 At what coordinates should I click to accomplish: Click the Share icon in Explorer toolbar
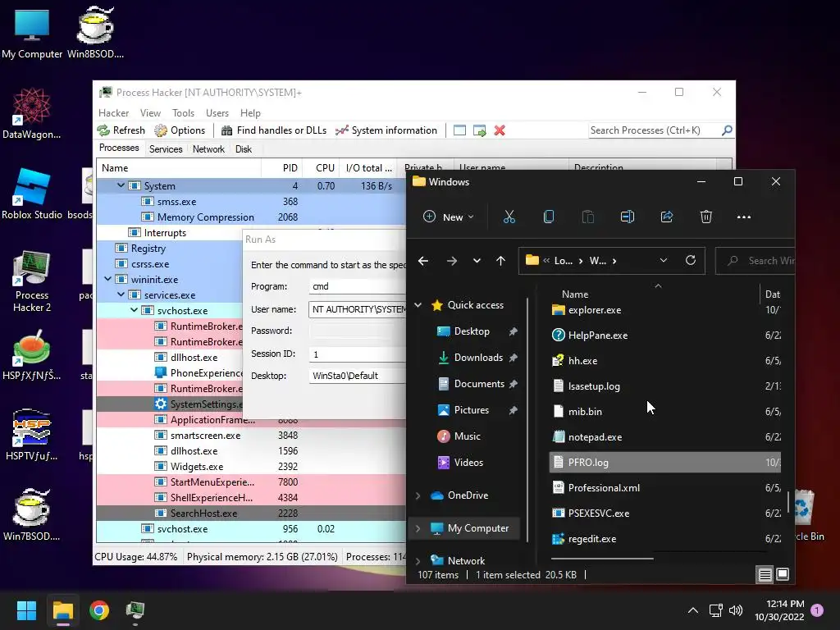click(x=667, y=217)
